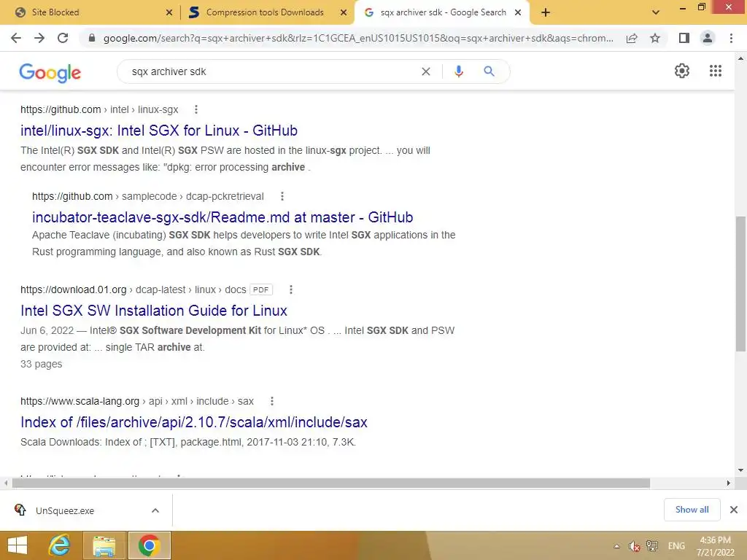
Task: Close Compression tools Downloads tab
Action: click(x=343, y=12)
